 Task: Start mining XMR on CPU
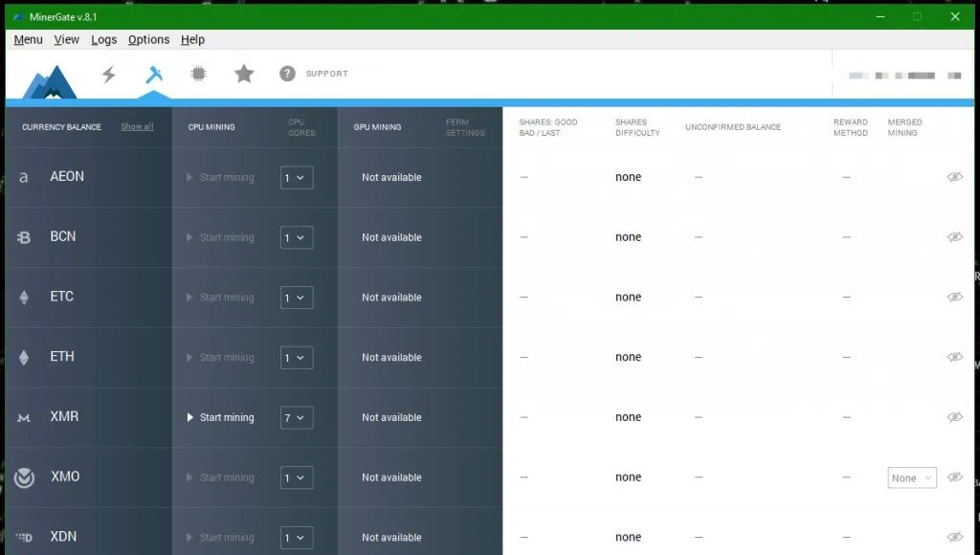tap(221, 417)
